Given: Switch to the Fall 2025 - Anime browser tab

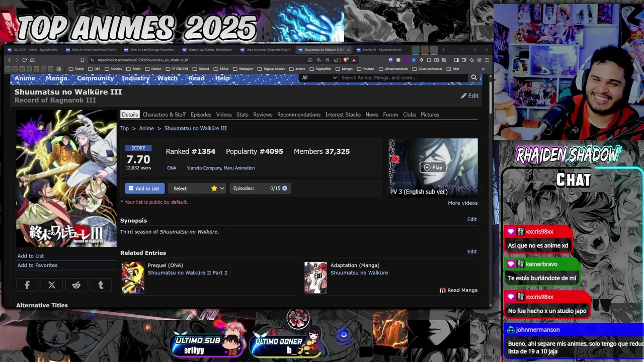Looking at the screenshot, I should click(x=34, y=50).
